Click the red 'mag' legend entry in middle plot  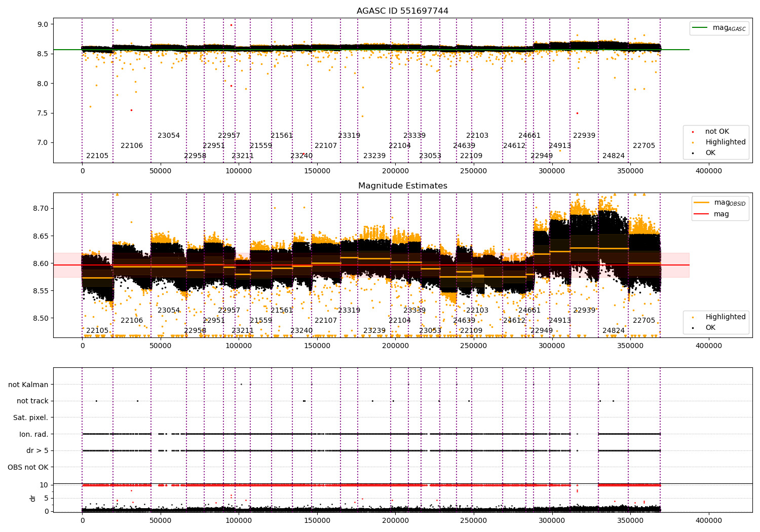pos(712,214)
